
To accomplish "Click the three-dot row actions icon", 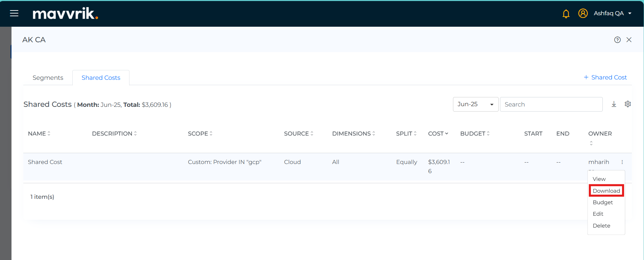I will click(622, 162).
